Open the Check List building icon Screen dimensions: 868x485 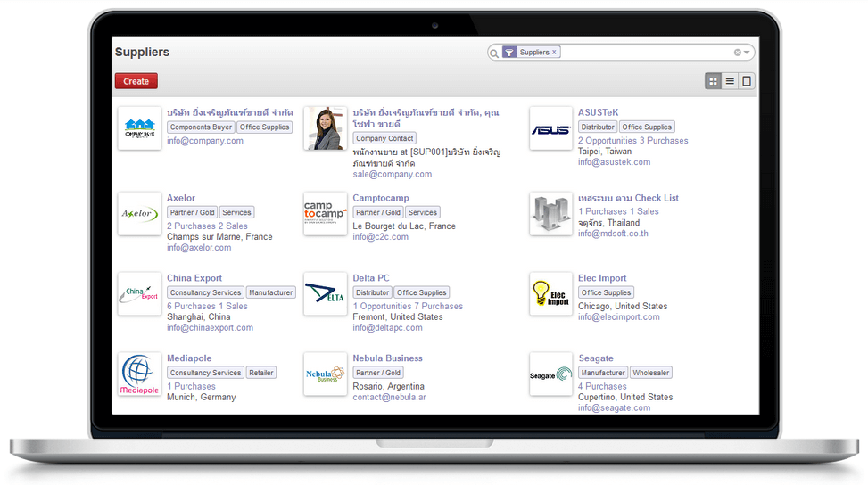[x=550, y=214]
